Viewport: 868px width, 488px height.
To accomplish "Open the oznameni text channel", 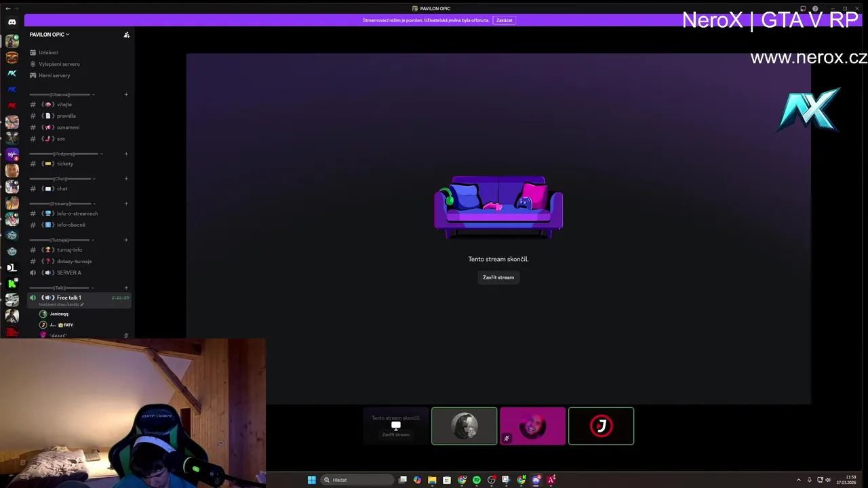I will [78, 127].
